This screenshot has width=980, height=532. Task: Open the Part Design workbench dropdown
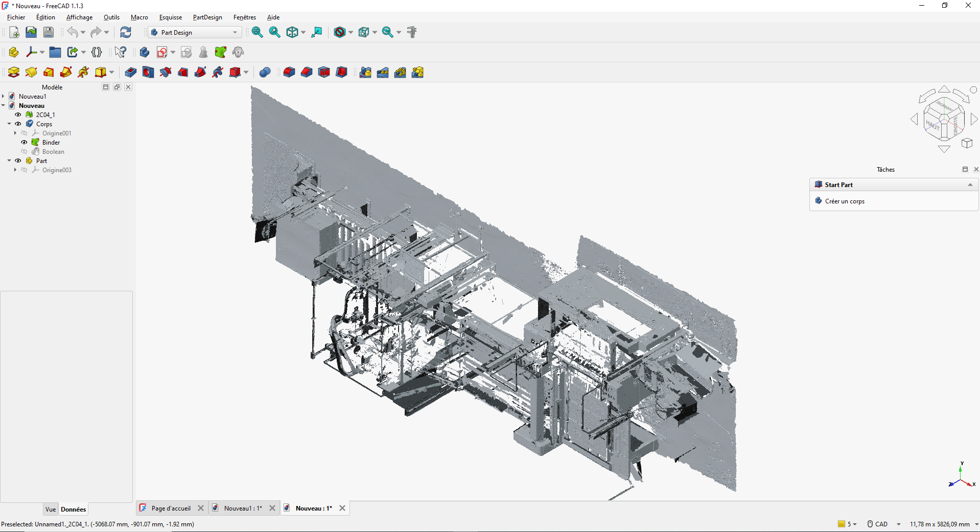195,32
